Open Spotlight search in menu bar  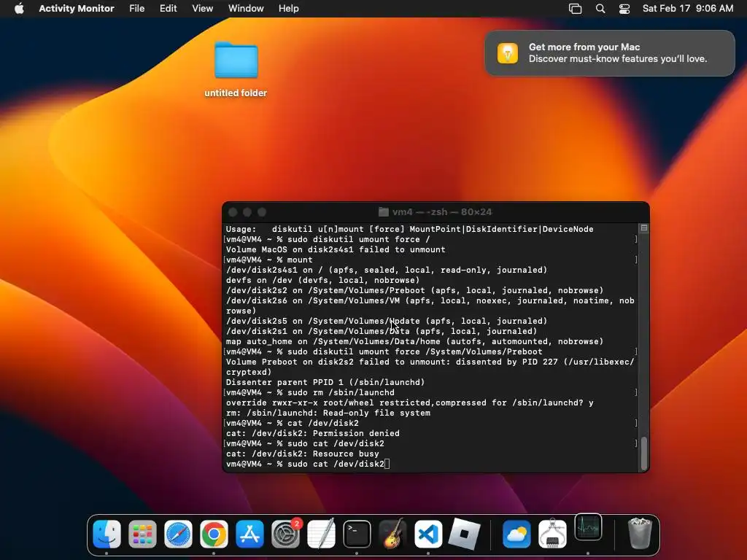tap(600, 8)
